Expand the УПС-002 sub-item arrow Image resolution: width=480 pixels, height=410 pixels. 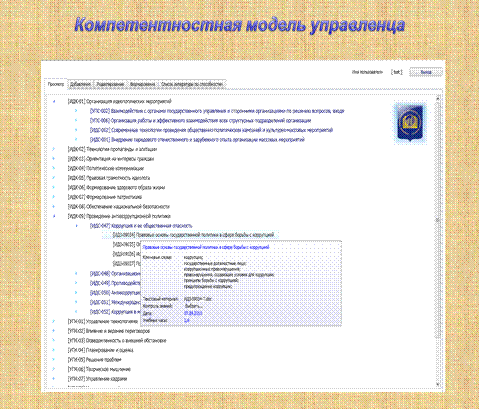76,111
